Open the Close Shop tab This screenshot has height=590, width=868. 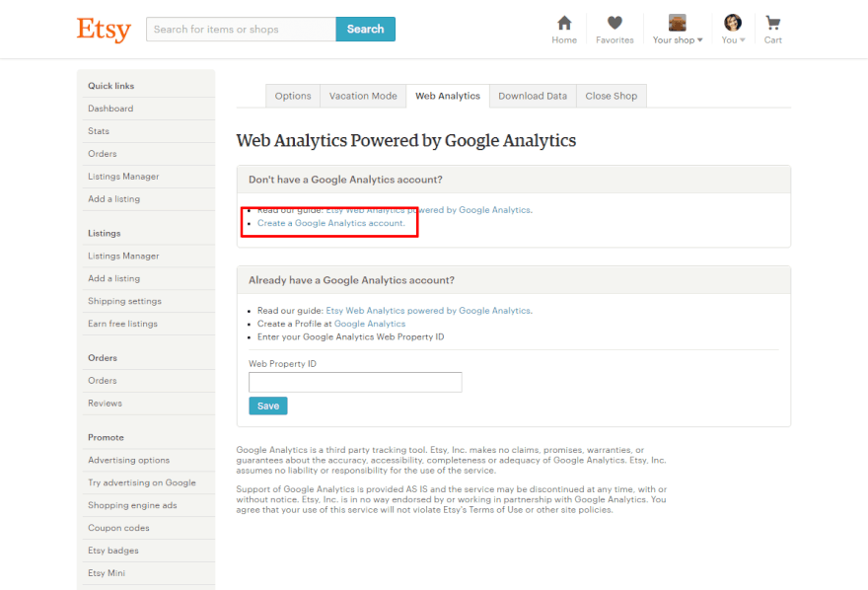pos(612,96)
